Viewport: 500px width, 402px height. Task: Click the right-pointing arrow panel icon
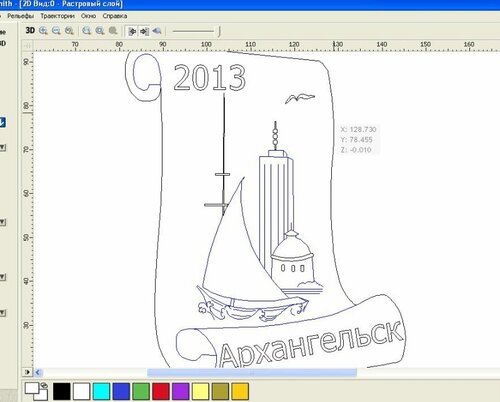(x=144, y=31)
